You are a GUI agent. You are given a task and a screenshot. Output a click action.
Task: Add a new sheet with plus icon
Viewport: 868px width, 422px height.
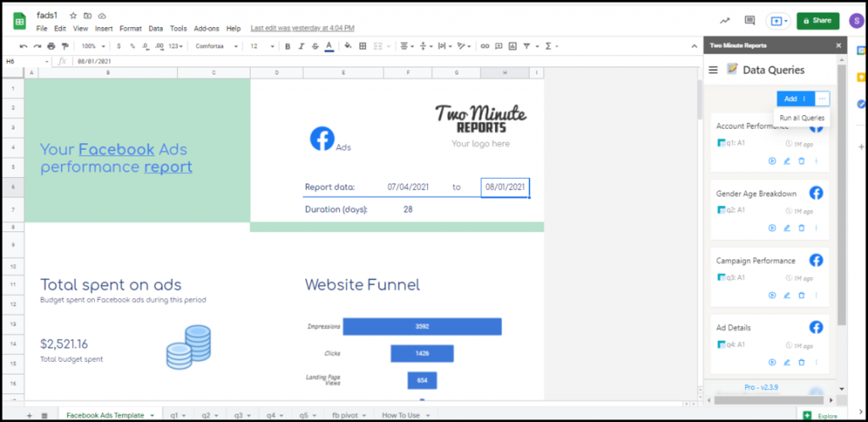pos(30,415)
